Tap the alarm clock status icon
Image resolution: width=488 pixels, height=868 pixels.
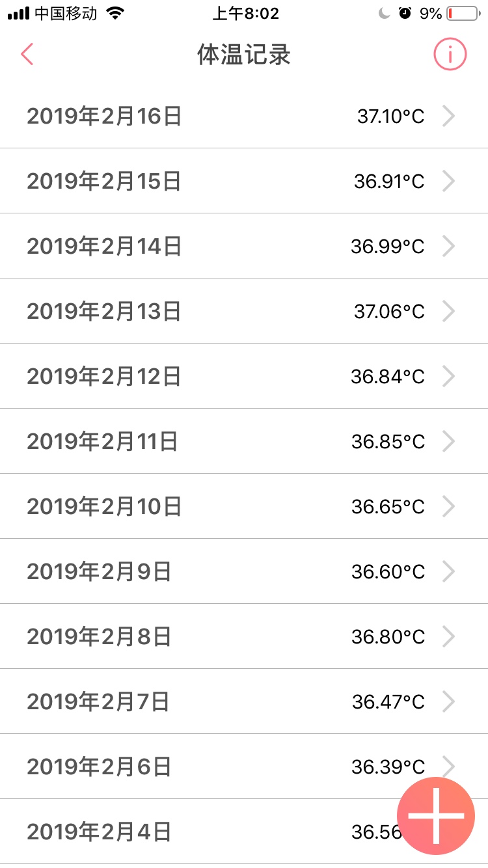(405, 13)
